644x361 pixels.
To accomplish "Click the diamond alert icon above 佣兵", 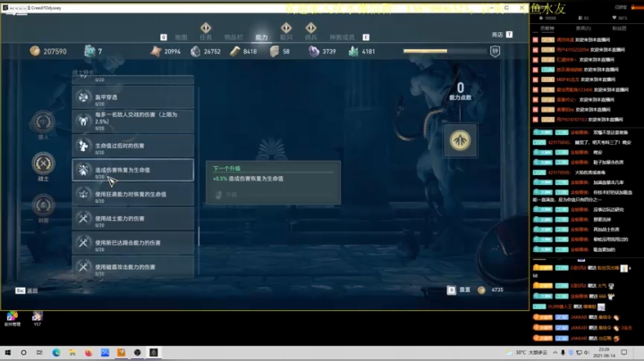I will tap(311, 28).
